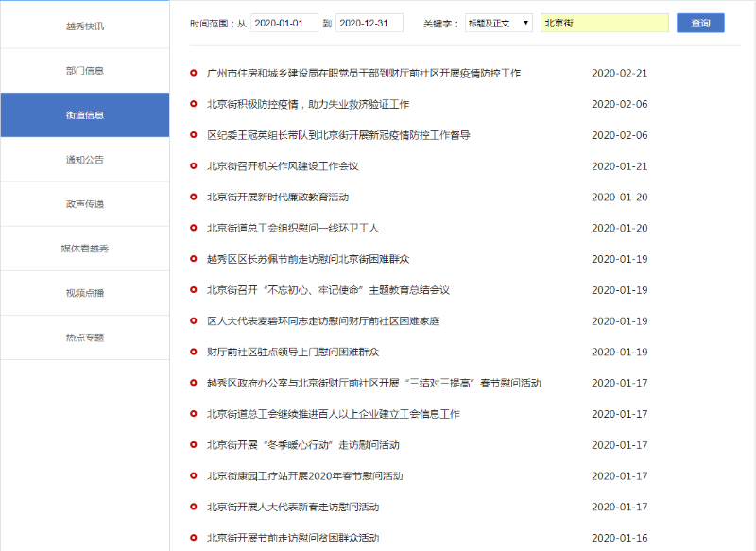
Task: Select 热点专题 in the sidebar
Action: (85, 337)
